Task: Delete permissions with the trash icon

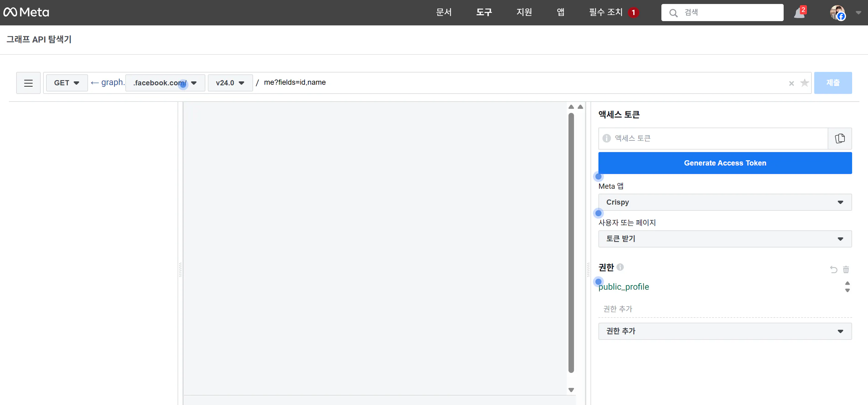Action: (x=846, y=269)
